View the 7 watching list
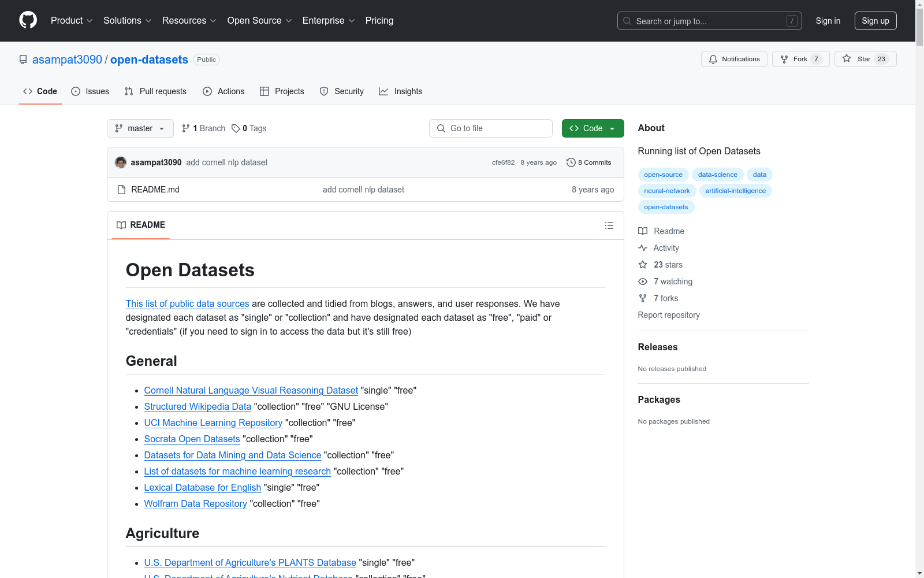Screen dimensions: 924x578 665,281
